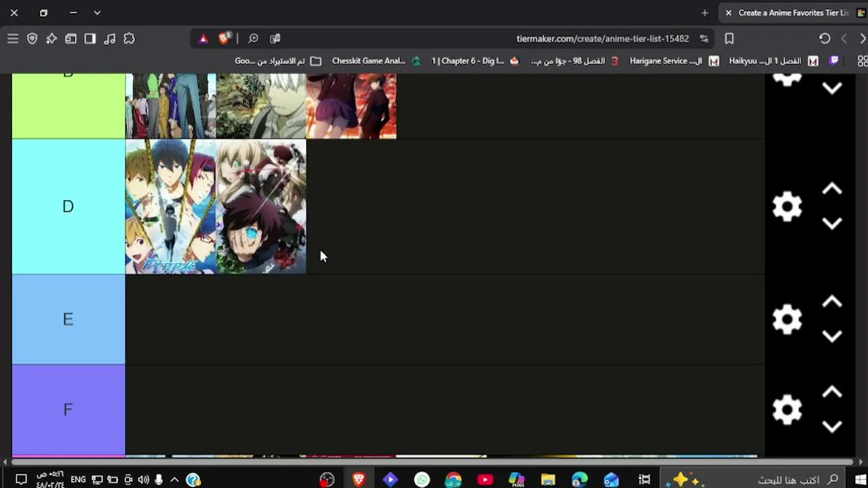Open the Harigane Service bookmark
Screen dimensions: 868x488
click(x=674, y=61)
